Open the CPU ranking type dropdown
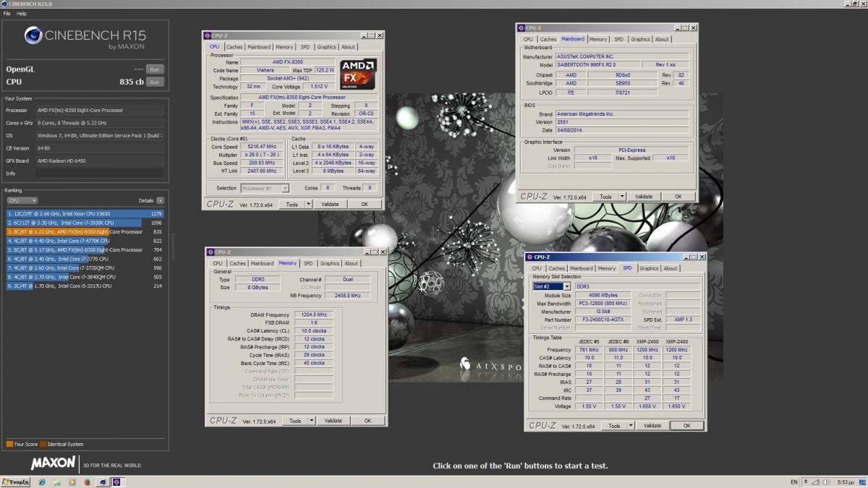Viewport: 868px width, 488px height. click(x=22, y=200)
